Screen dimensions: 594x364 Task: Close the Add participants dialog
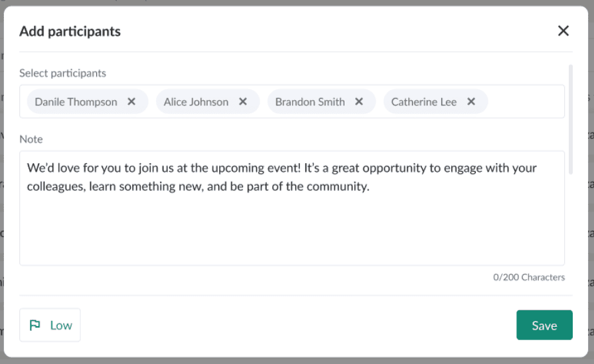tap(563, 30)
